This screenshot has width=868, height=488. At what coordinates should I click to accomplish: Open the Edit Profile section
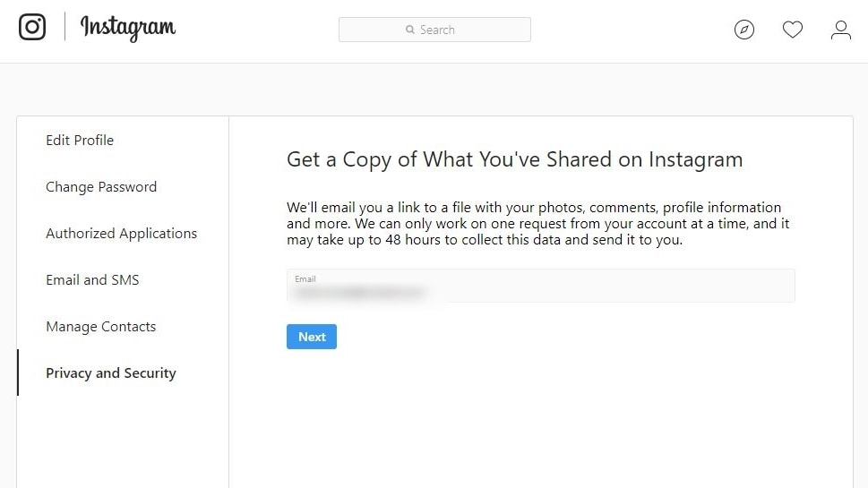80,140
